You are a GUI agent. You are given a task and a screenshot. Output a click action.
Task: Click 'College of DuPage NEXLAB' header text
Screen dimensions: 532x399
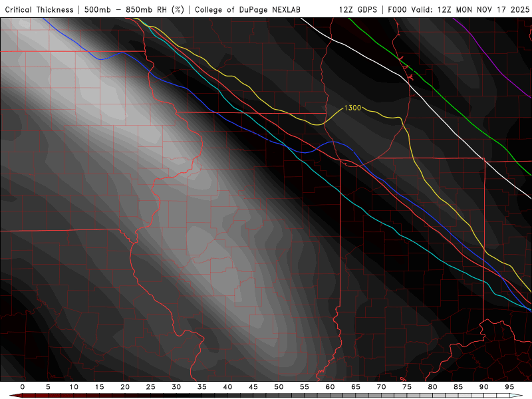pos(247,10)
